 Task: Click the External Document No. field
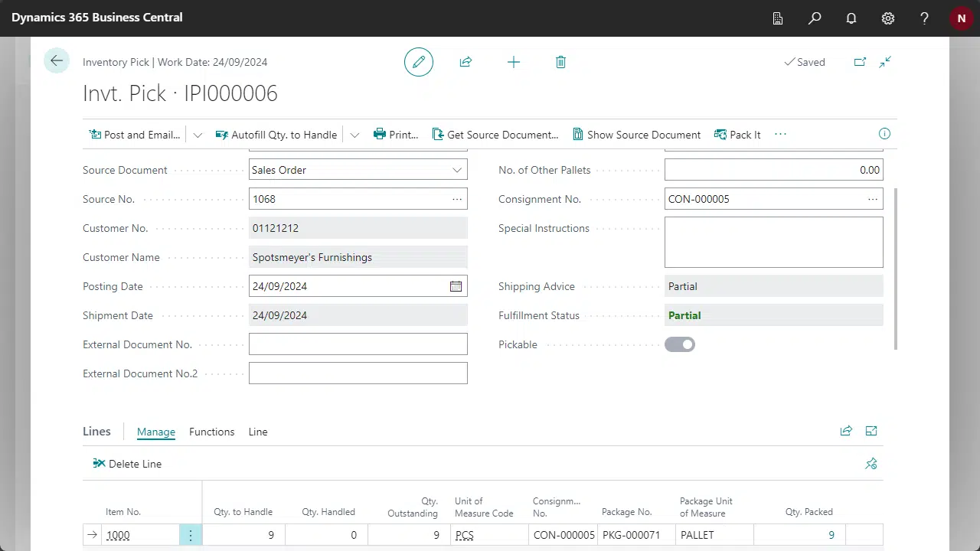pos(358,344)
